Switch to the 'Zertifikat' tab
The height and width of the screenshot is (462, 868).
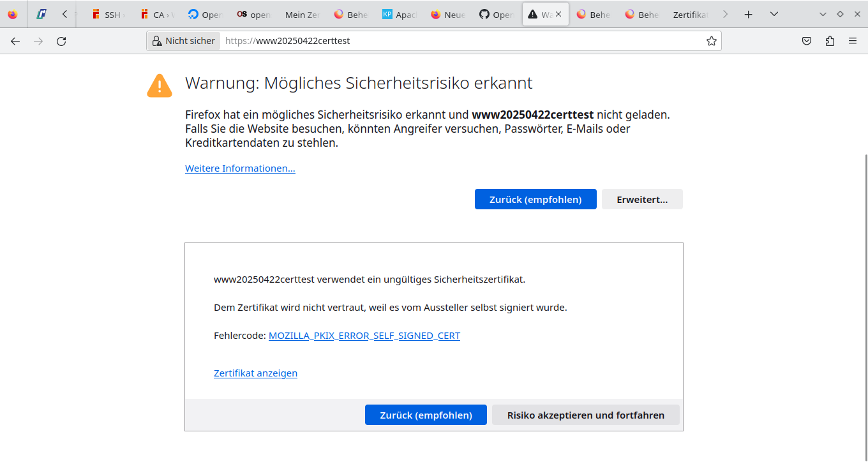(691, 14)
